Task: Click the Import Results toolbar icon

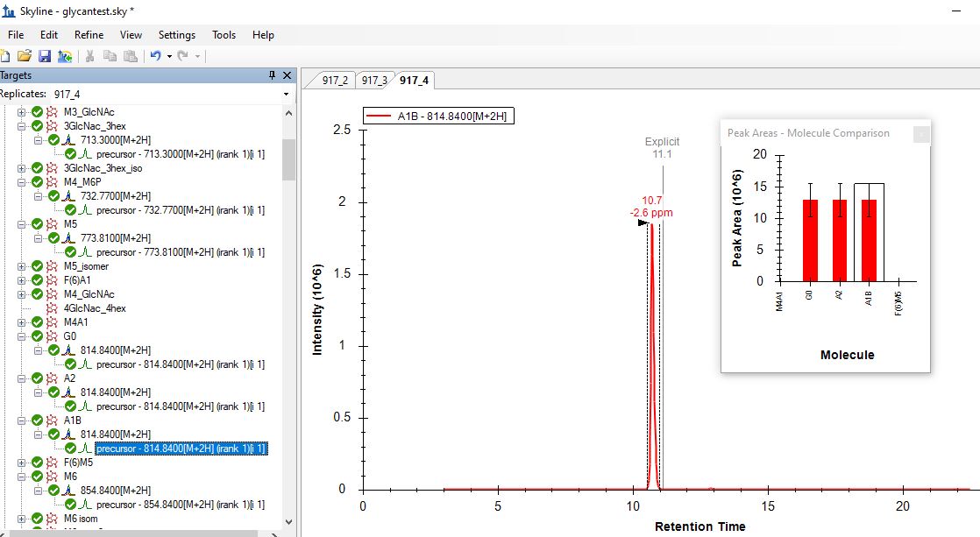Action: coord(65,56)
